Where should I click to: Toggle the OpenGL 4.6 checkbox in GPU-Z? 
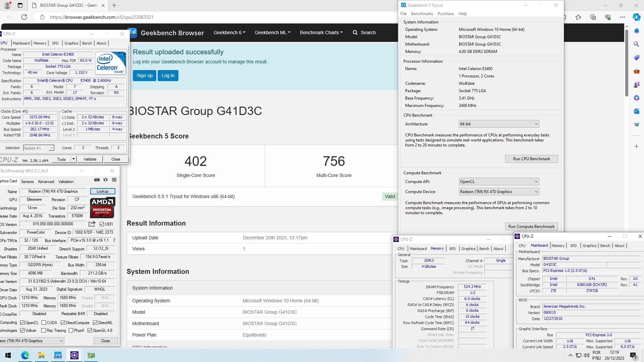[90, 330]
